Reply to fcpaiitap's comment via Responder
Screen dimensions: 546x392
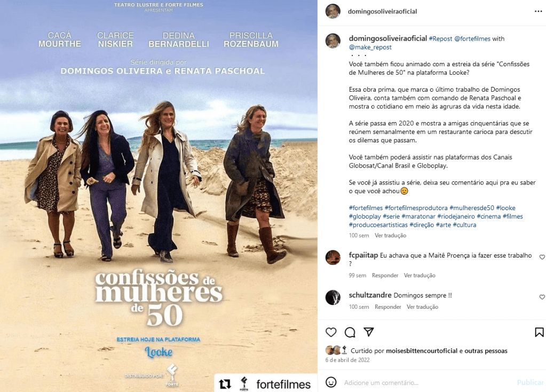coord(385,275)
